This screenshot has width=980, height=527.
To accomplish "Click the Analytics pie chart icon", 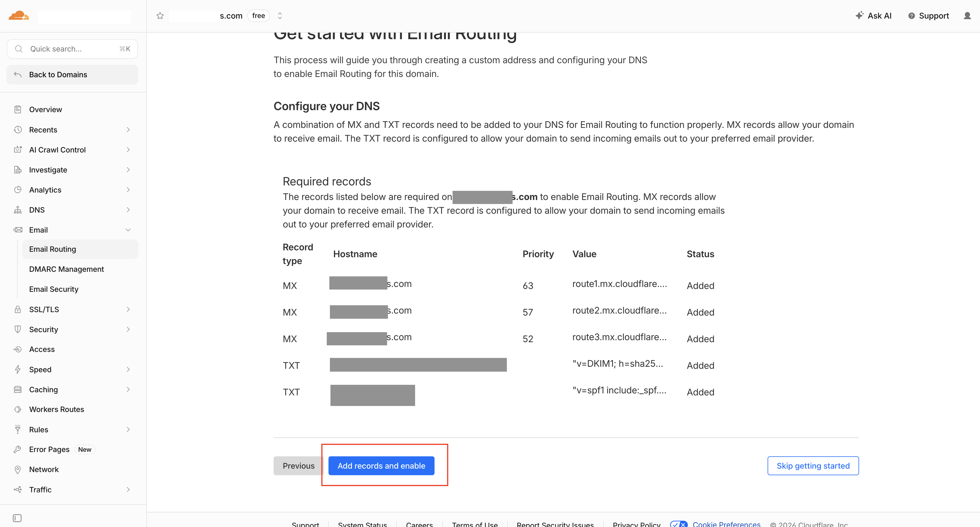I will tap(17, 190).
